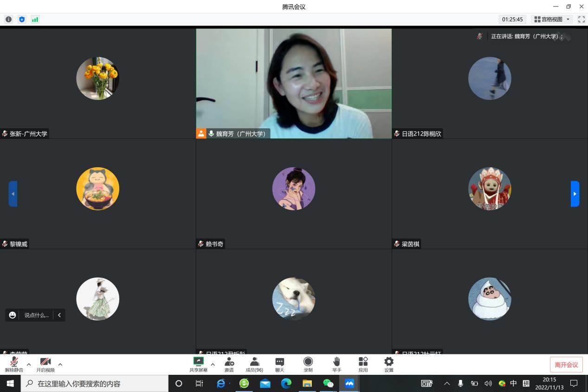This screenshot has width=588, height=392.
Task: Raise hand using 举手 icon
Action: [336, 365]
